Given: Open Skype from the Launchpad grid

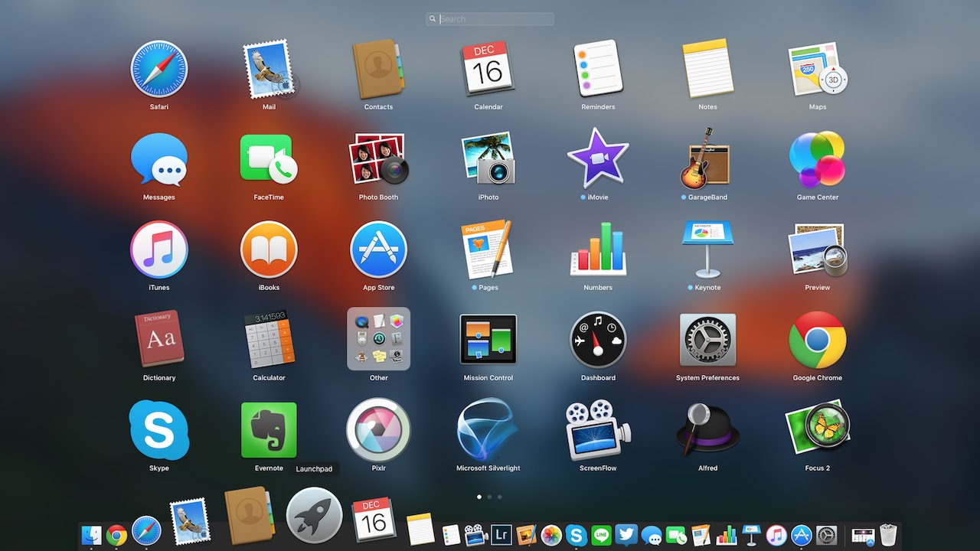Looking at the screenshot, I should point(159,429).
